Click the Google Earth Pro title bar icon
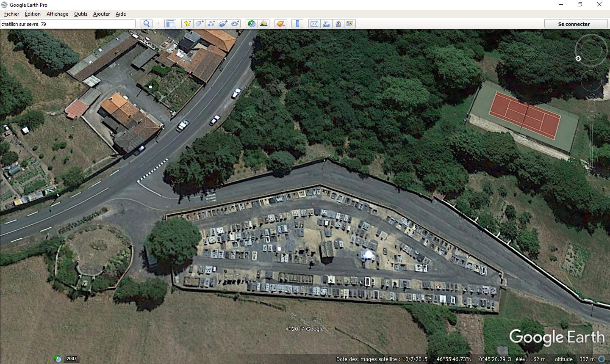610x364 pixels. [5, 5]
